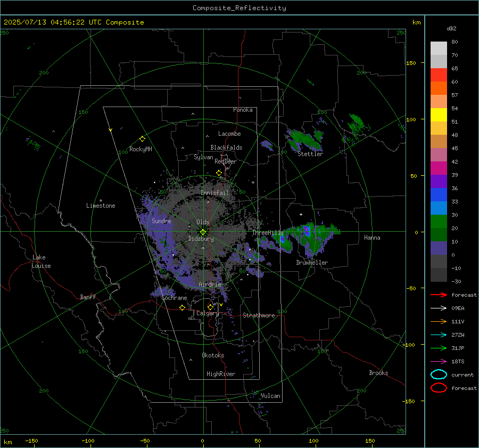
Task: Click the green 31JP arrow in the legend
Action: pos(439,348)
